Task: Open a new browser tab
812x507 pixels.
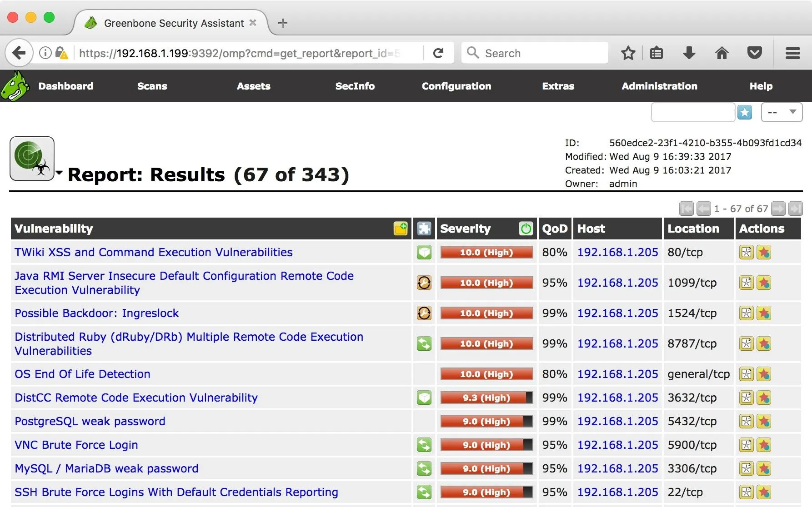Action: tap(283, 23)
